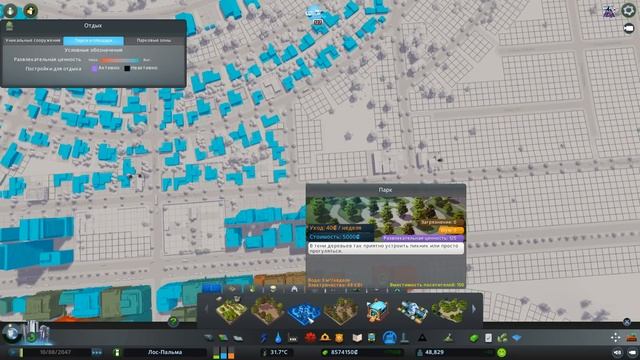Open the Zoning tool menu
The width and height of the screenshot is (640, 360).
coord(223,338)
